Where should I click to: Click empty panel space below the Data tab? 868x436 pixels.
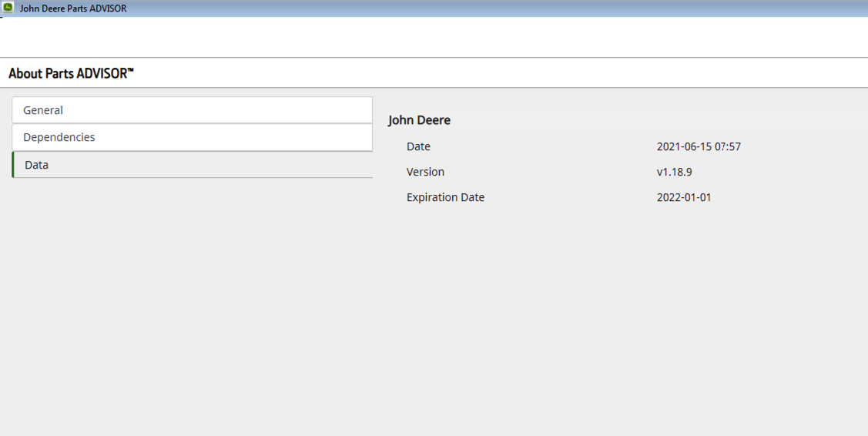pyautogui.click(x=192, y=308)
